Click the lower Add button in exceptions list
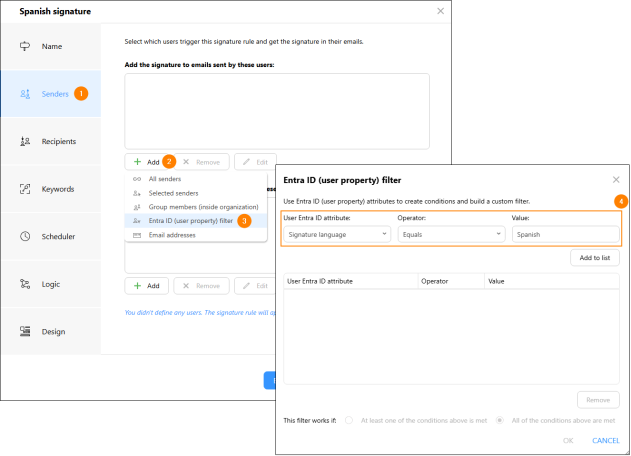The height and width of the screenshot is (456, 631). [x=146, y=286]
